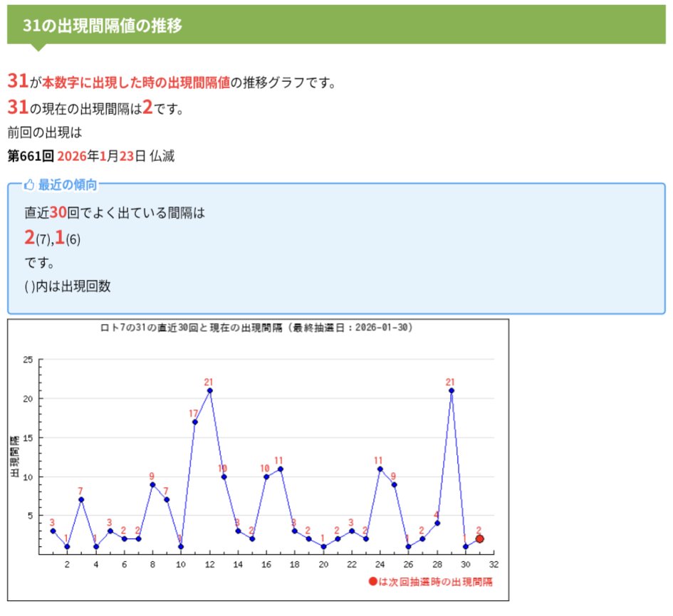Click the second peak labeled 21 near x=29
The image size is (673, 616).
[452, 391]
